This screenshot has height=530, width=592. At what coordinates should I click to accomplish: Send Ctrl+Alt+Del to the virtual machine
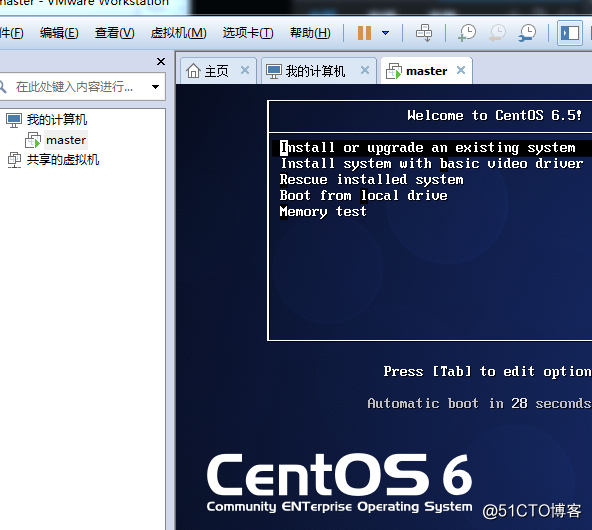[x=424, y=33]
